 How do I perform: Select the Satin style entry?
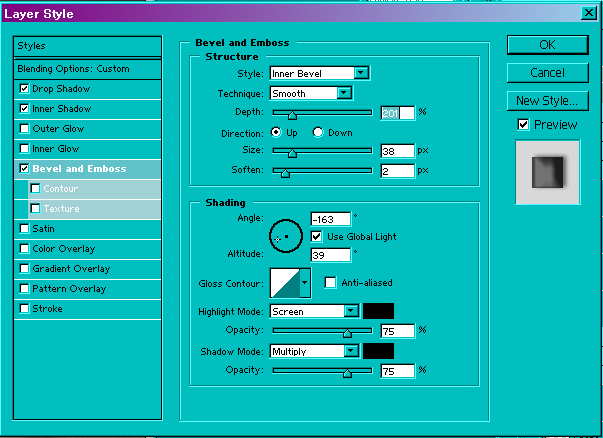tap(45, 228)
